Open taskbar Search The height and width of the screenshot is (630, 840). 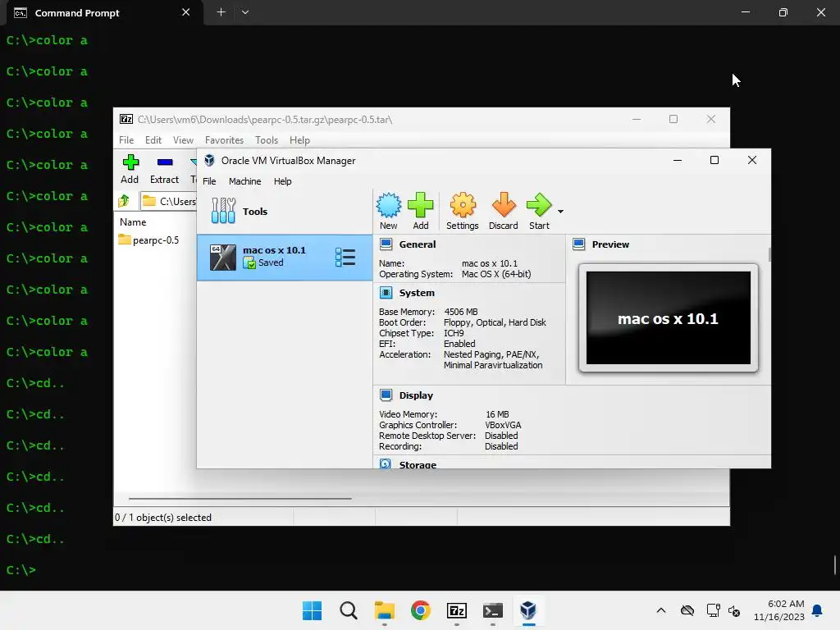pos(348,610)
